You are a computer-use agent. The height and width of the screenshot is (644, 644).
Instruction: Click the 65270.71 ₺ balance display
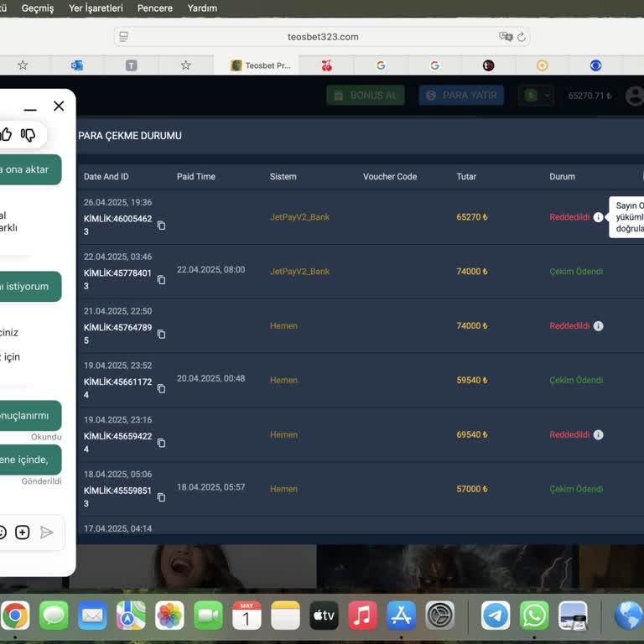click(x=589, y=96)
